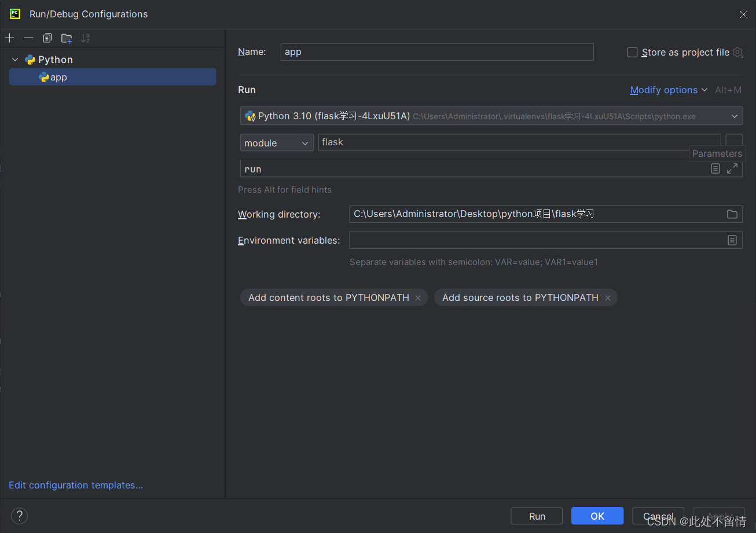This screenshot has height=533, width=756.
Task: Click the Run button
Action: point(537,516)
